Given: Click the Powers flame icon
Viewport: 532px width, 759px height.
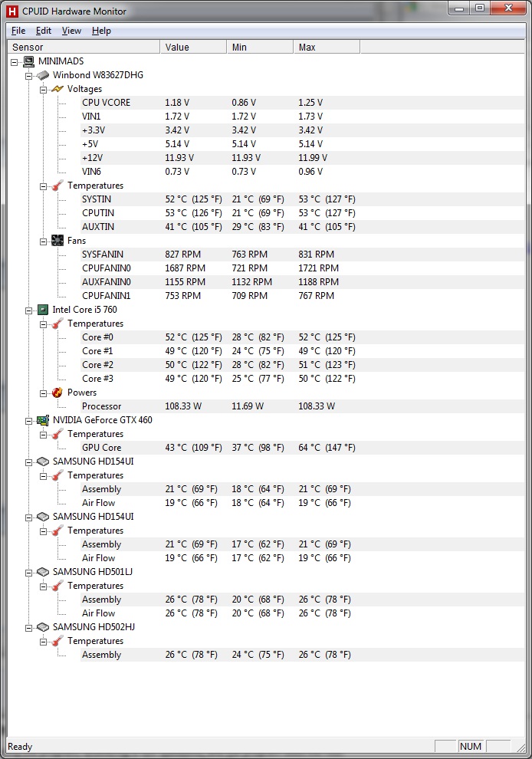Looking at the screenshot, I should 57,393.
